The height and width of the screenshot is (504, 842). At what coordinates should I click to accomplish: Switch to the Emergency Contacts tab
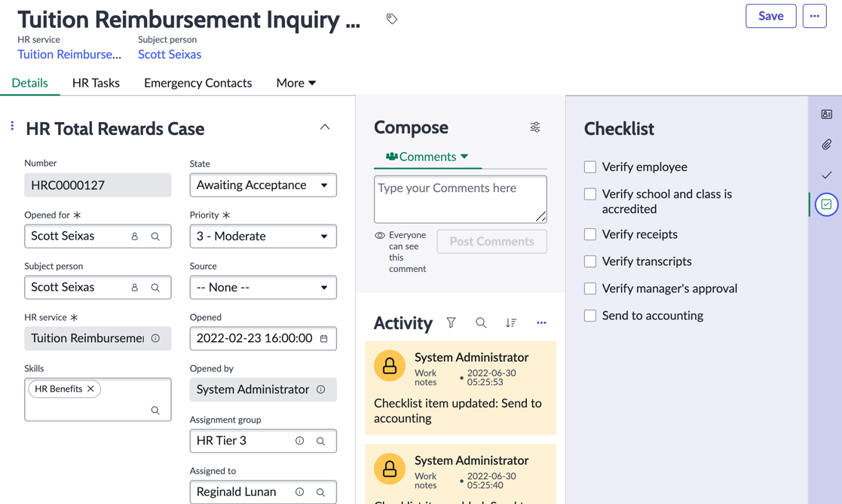(x=197, y=83)
